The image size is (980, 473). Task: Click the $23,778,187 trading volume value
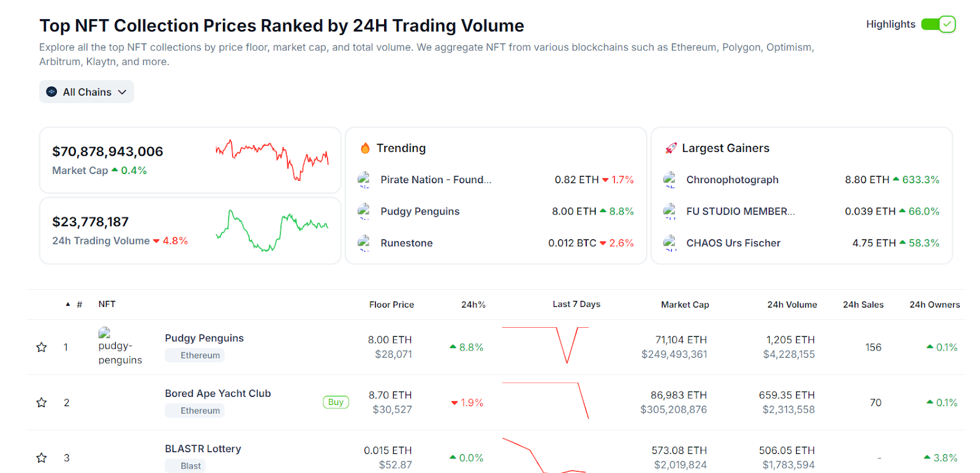pos(90,222)
